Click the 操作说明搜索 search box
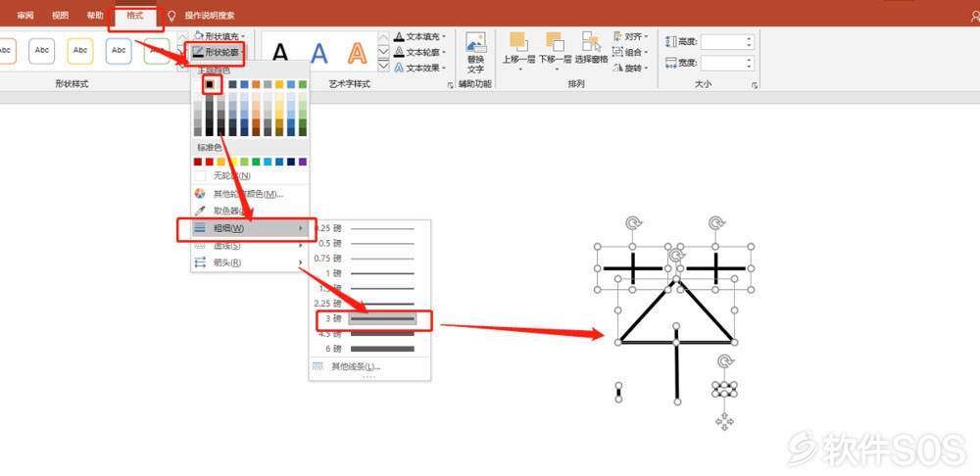The height and width of the screenshot is (476, 980). point(210,16)
